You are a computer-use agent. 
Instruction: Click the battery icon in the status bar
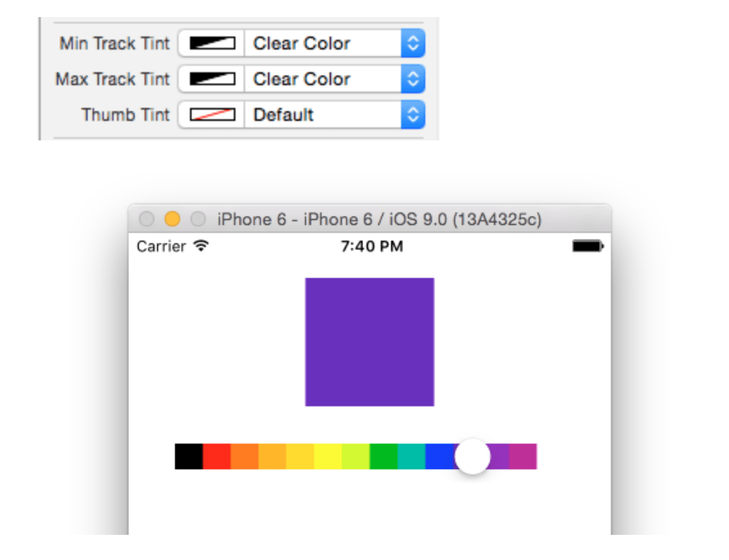[x=588, y=246]
